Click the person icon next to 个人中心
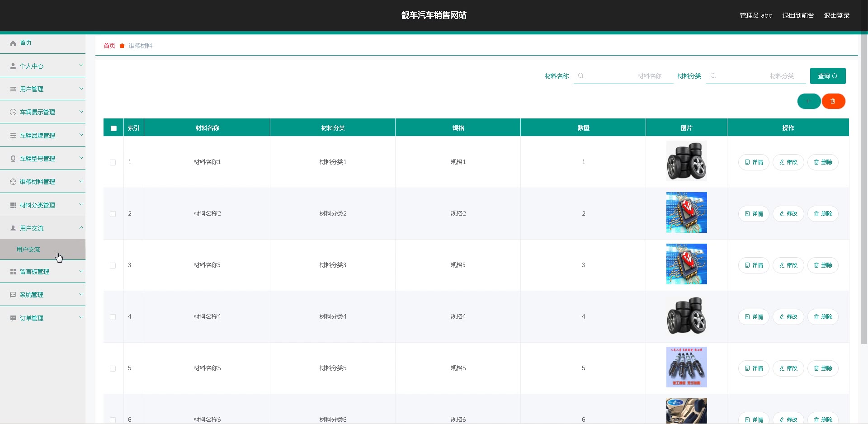The width and height of the screenshot is (868, 424). [13, 66]
